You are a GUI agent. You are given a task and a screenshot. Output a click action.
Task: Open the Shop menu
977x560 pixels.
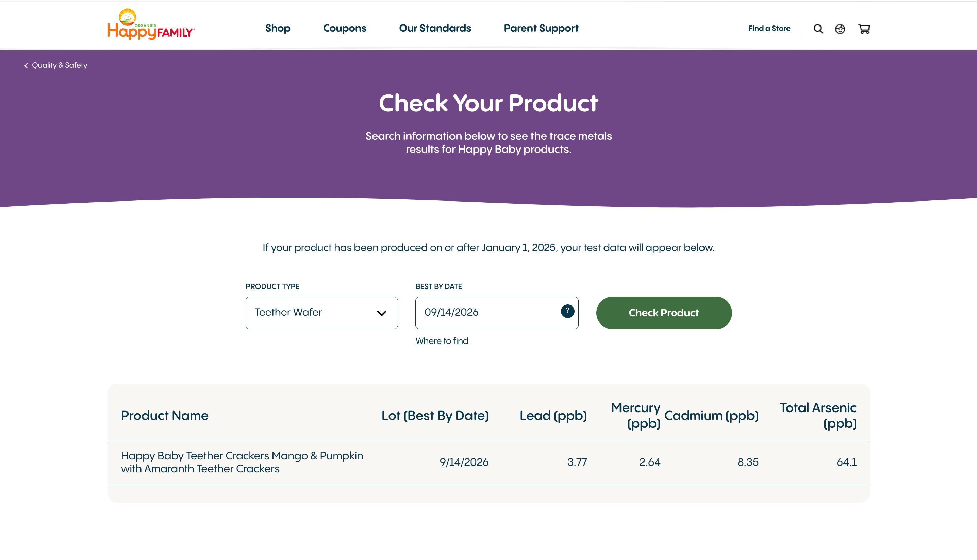(278, 28)
